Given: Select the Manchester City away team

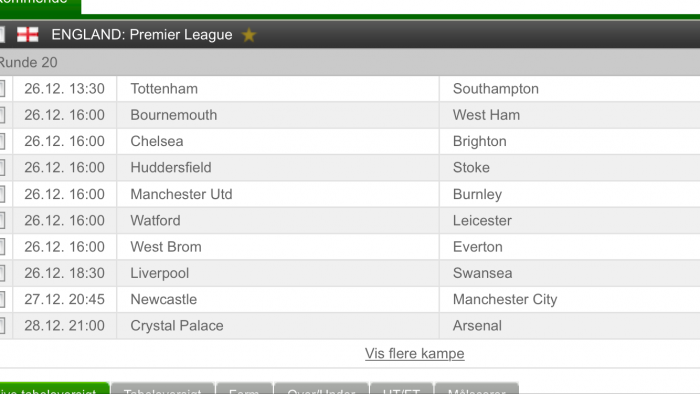Looking at the screenshot, I should (505, 299).
